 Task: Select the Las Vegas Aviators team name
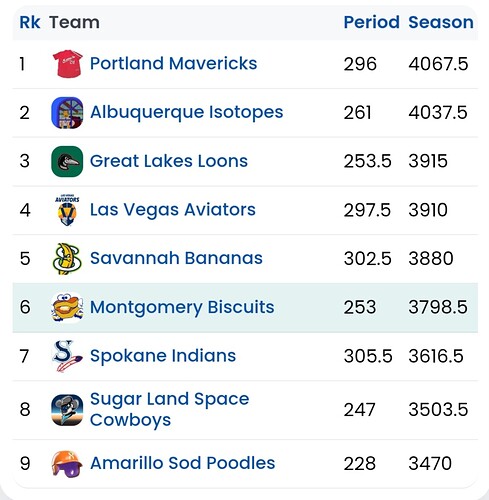click(x=173, y=210)
